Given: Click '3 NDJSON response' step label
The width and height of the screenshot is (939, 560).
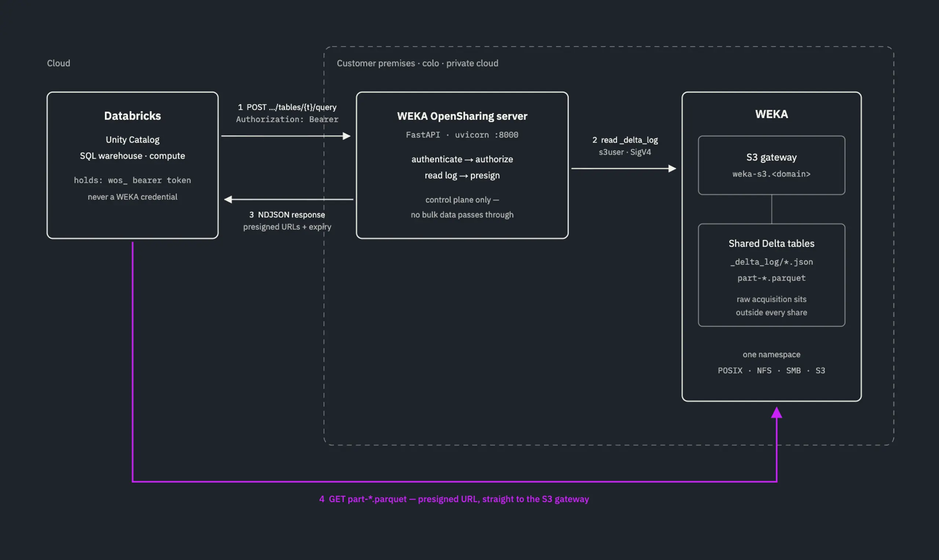Looking at the screenshot, I should pyautogui.click(x=287, y=215).
